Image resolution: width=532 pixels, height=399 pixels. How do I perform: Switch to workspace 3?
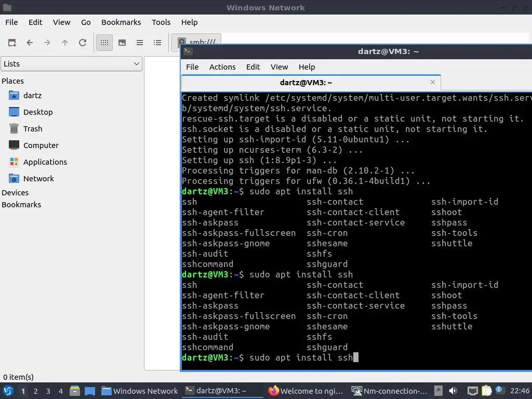[x=48, y=391]
